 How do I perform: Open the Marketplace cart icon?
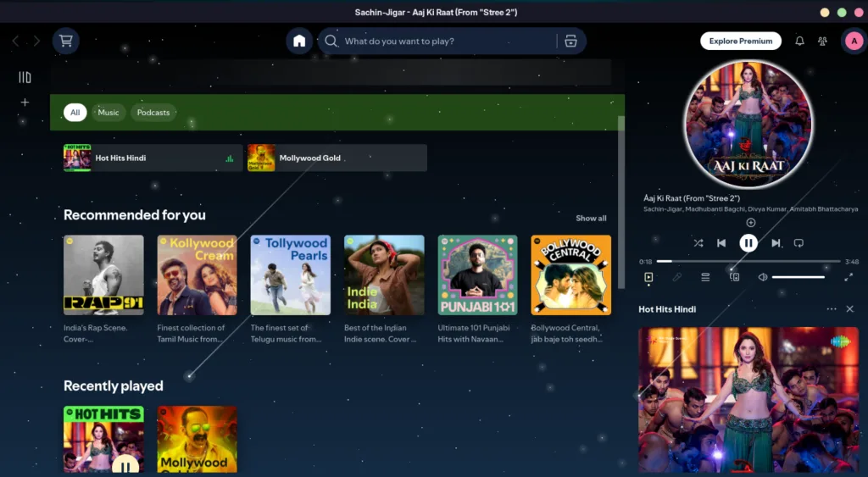[66, 41]
